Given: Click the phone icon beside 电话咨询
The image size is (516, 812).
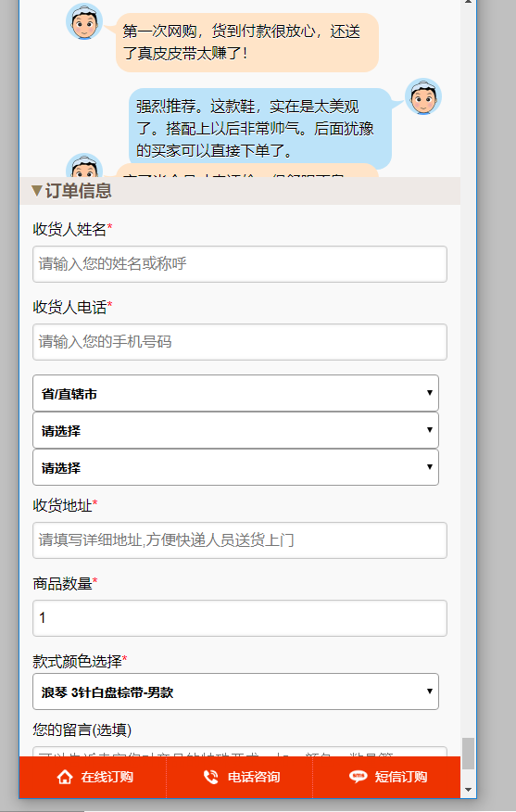Looking at the screenshot, I should tap(210, 777).
